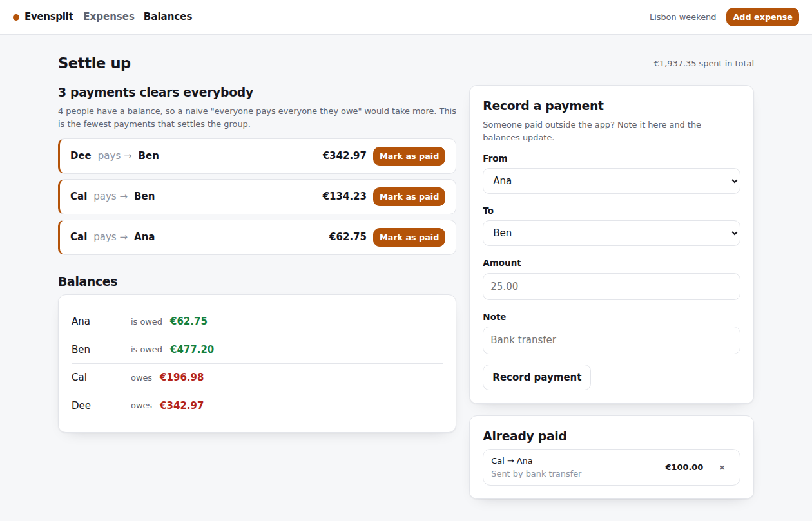Mark Dee pays Ben €342.97 as paid
Viewport: 812px width, 521px height.
(409, 156)
